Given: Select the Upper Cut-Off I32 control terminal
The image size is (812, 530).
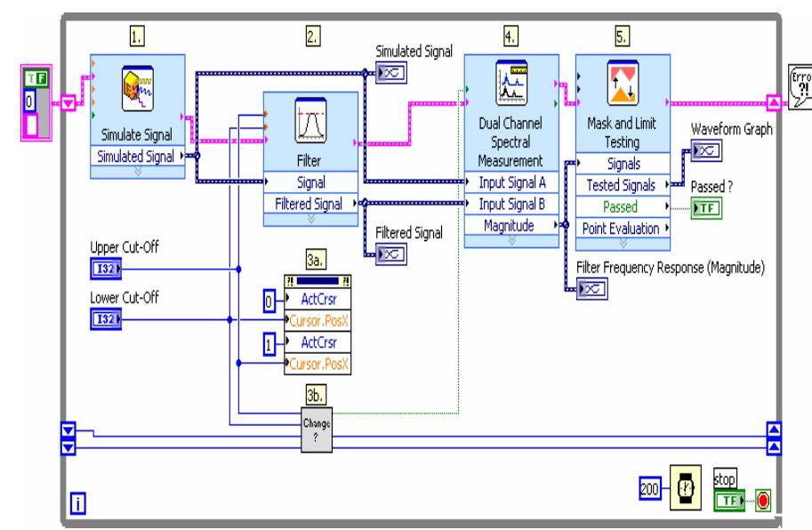Looking at the screenshot, I should pyautogui.click(x=106, y=269).
